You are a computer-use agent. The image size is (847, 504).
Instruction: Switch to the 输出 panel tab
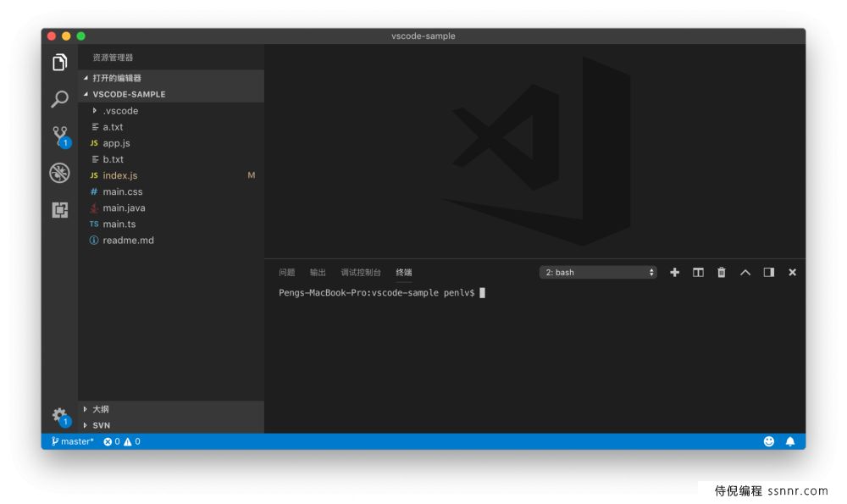pos(318,272)
